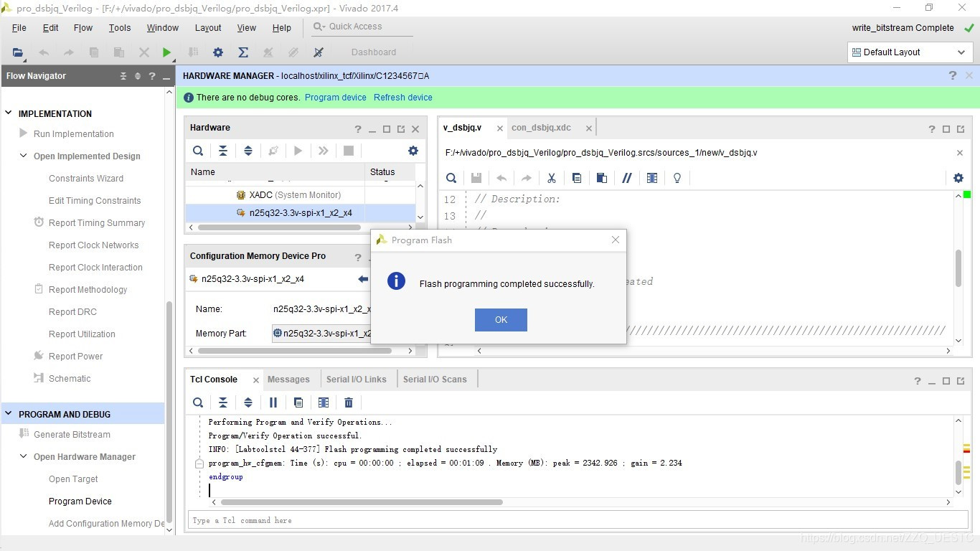Viewport: 980px width, 551px height.
Task: Click the Paste icon in the editor toolbar
Action: (x=602, y=178)
